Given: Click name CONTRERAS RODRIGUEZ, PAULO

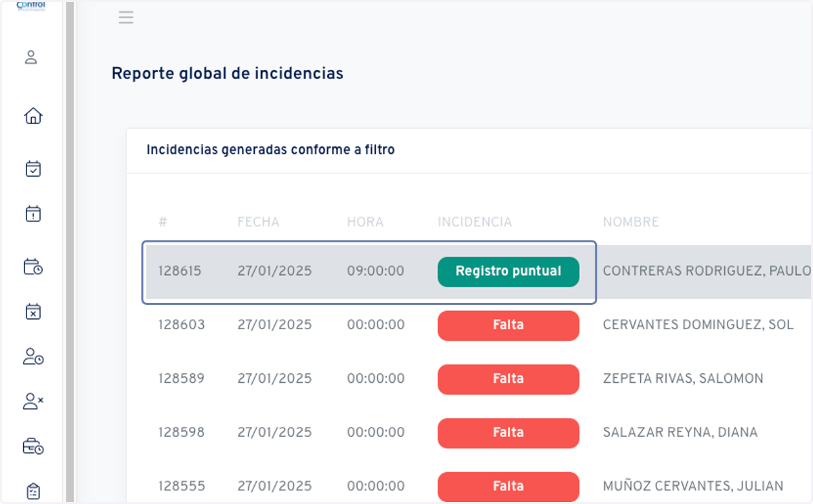Looking at the screenshot, I should click(x=707, y=272).
